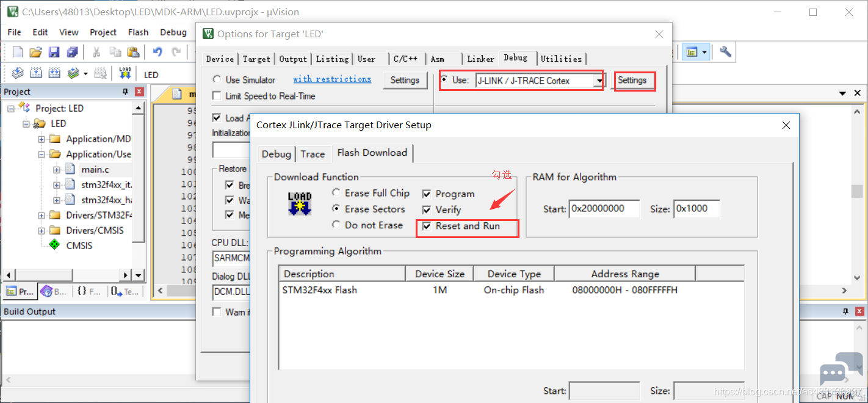This screenshot has width=868, height=403.
Task: Click the Open file folder icon
Action: (35, 52)
